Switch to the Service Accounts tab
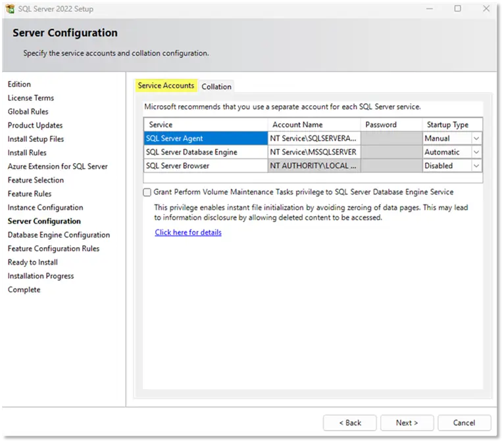 [166, 85]
